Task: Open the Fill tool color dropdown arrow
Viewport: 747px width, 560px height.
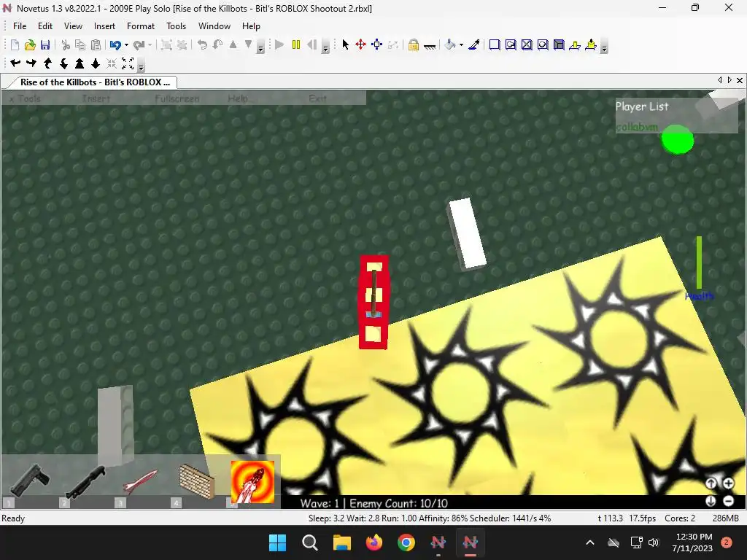Action: pyautogui.click(x=461, y=44)
